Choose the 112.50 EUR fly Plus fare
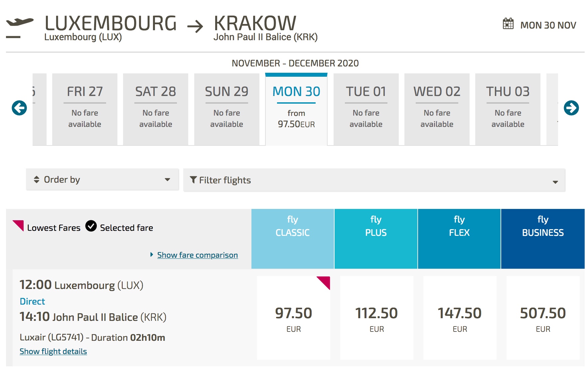588x374 pixels. click(x=377, y=318)
